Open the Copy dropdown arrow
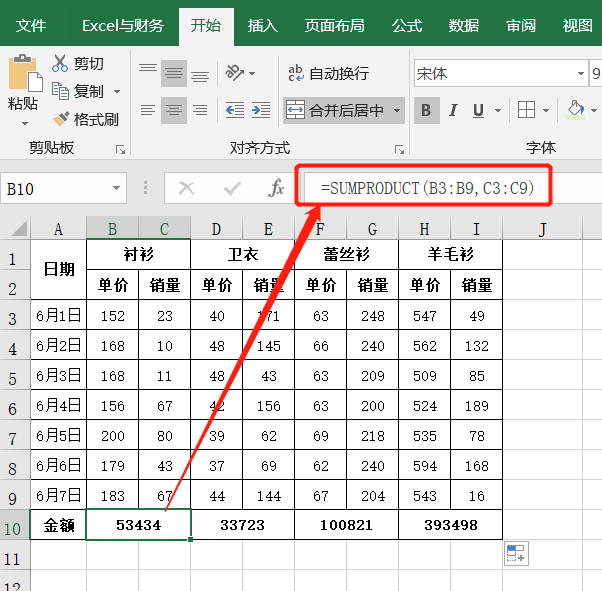The height and width of the screenshot is (591, 602). 117,91
